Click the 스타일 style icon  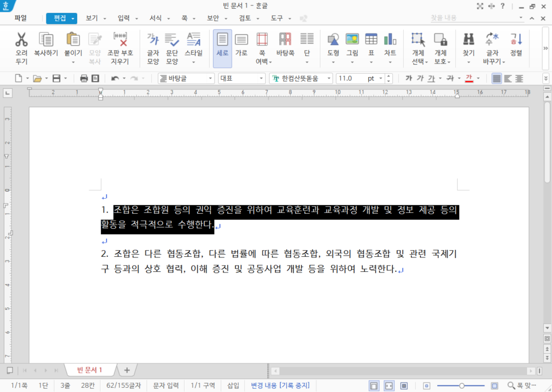pos(194,40)
